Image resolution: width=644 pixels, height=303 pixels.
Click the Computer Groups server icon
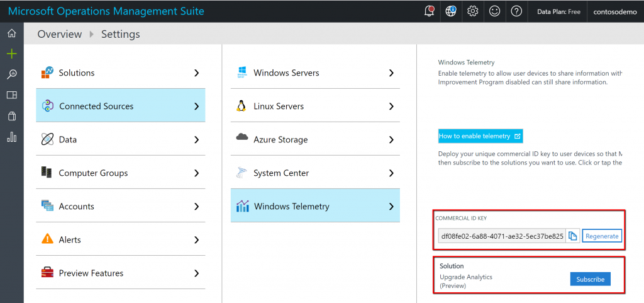click(47, 172)
